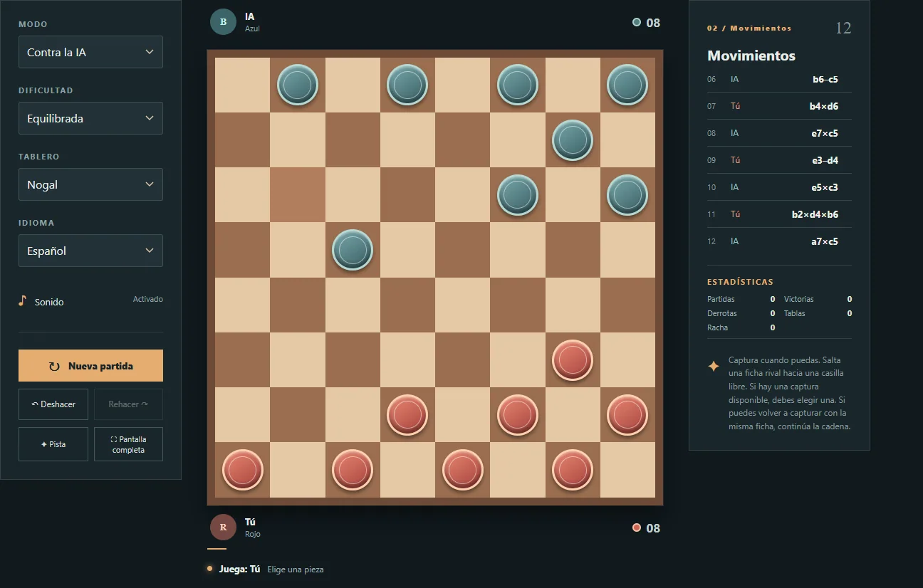Toggle the Sonido setting (Activado)
Screen dimensions: 923x588
click(x=90, y=301)
